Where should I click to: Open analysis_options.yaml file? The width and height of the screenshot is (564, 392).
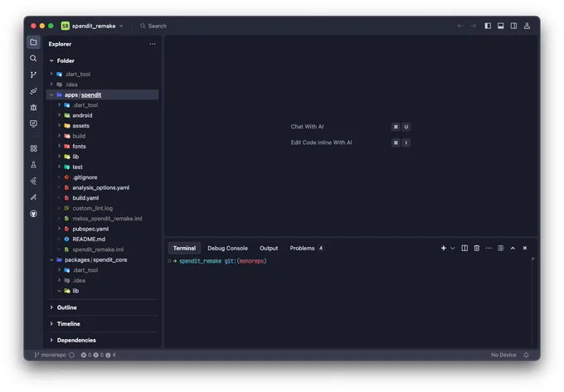tap(102, 187)
